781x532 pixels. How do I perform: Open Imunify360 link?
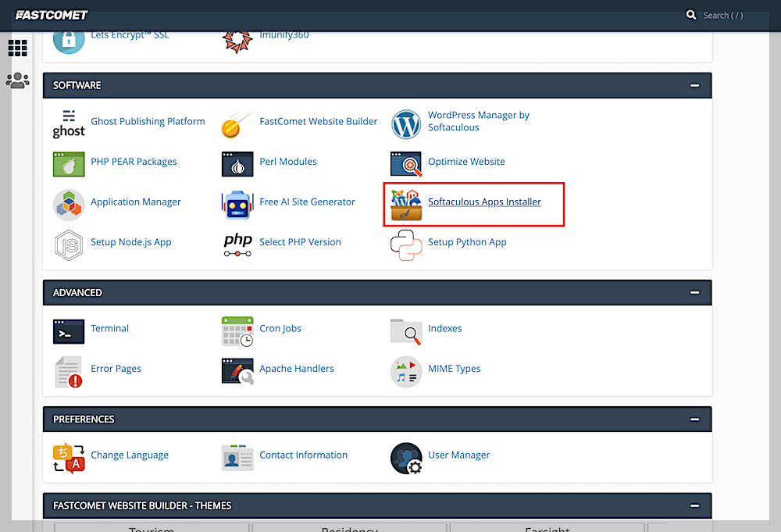click(x=284, y=35)
